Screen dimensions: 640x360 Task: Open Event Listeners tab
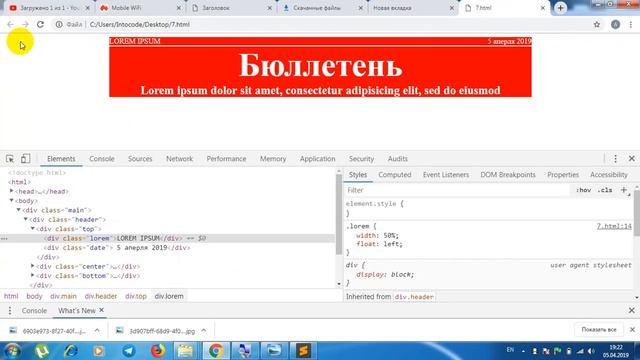tap(446, 175)
